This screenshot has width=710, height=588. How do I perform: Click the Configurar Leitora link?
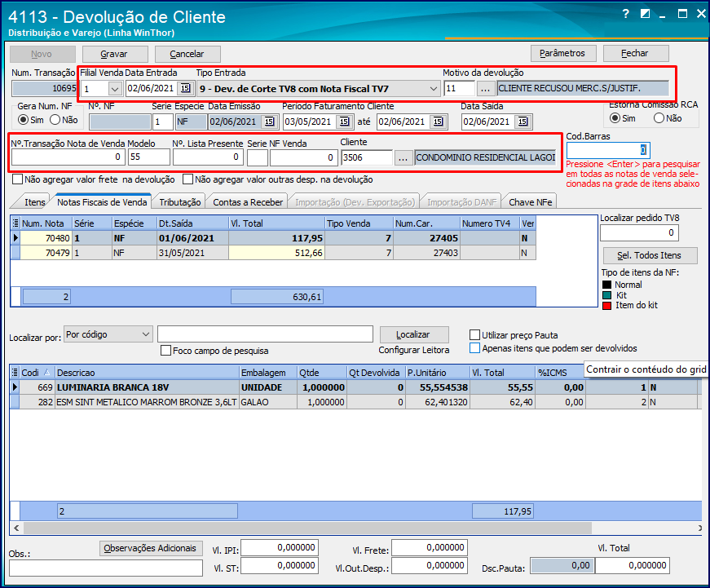[414, 350]
